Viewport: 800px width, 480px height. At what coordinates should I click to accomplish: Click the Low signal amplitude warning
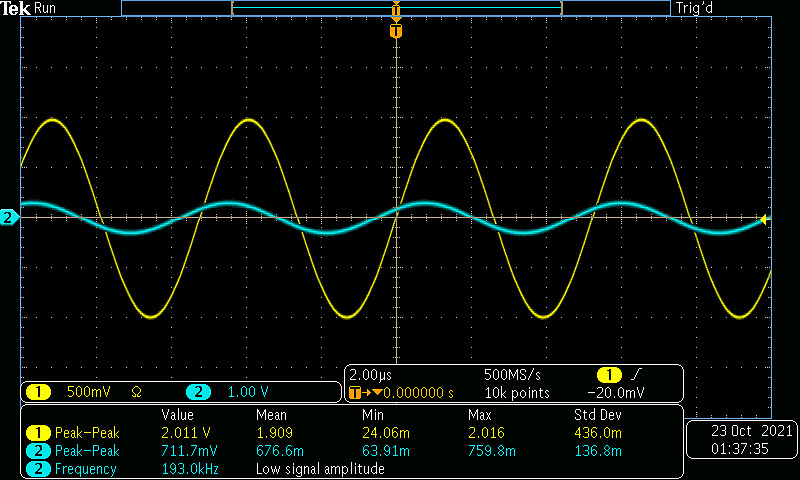(x=320, y=469)
